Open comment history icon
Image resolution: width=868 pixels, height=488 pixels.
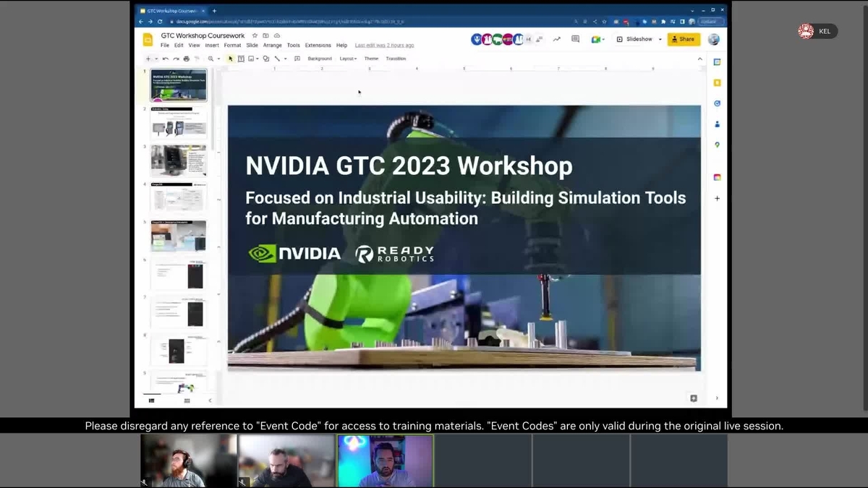(x=575, y=39)
